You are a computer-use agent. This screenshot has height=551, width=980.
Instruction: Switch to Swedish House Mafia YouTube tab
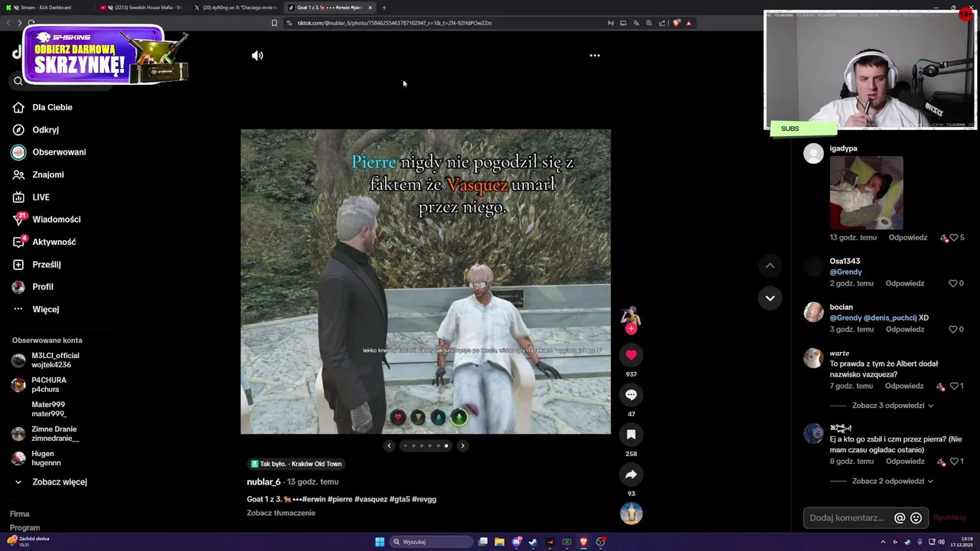(x=142, y=8)
